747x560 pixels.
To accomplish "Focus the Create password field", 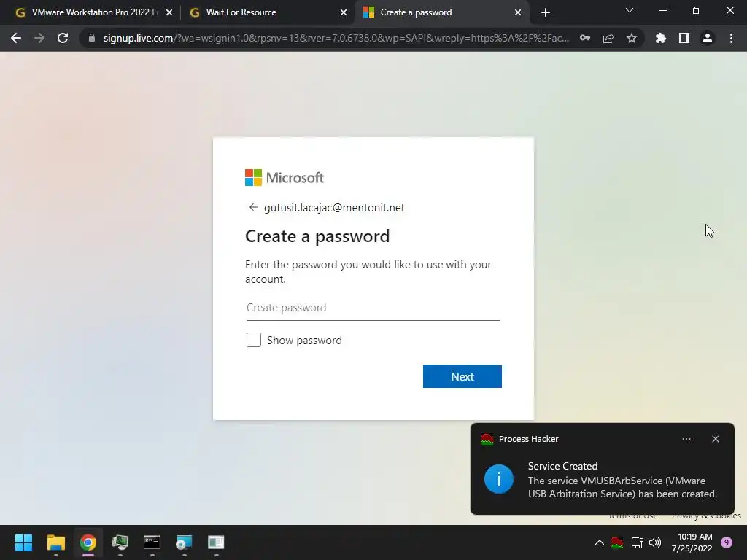I will (373, 308).
